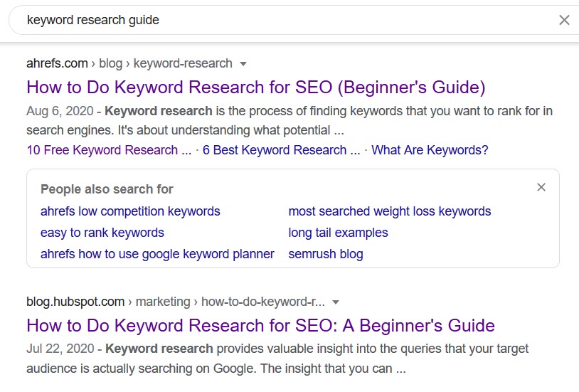Close the People also search for box
The image size is (579, 392).
point(541,187)
